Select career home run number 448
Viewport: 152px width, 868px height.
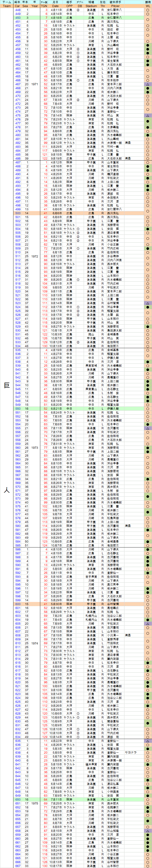[x=18, y=10]
